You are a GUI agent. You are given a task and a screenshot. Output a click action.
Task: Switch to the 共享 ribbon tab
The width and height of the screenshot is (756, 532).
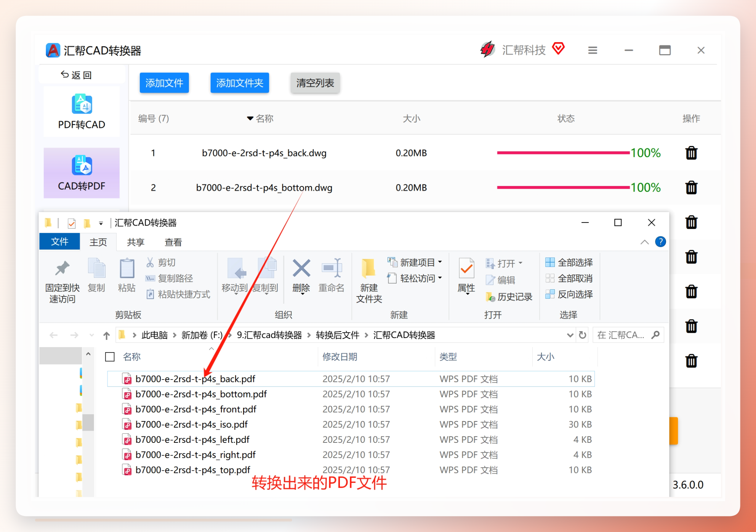136,242
